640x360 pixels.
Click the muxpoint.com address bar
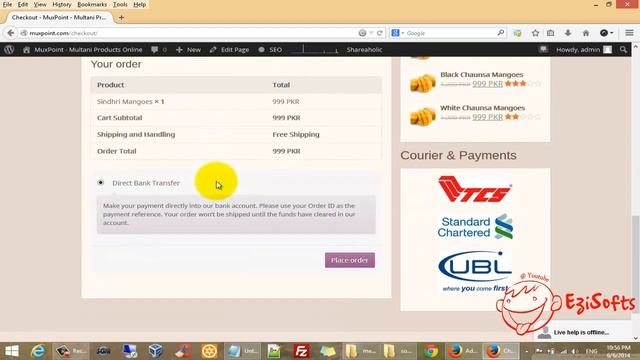point(192,33)
